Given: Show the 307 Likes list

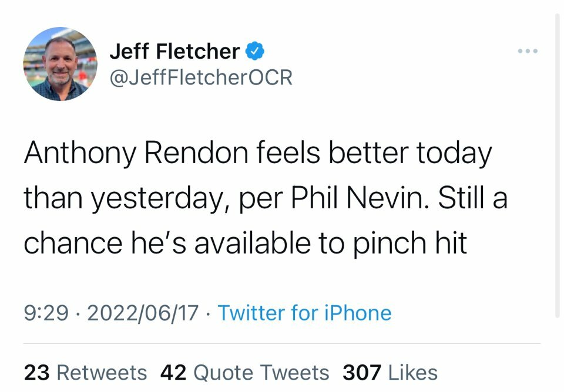Looking at the screenshot, I should tap(390, 372).
